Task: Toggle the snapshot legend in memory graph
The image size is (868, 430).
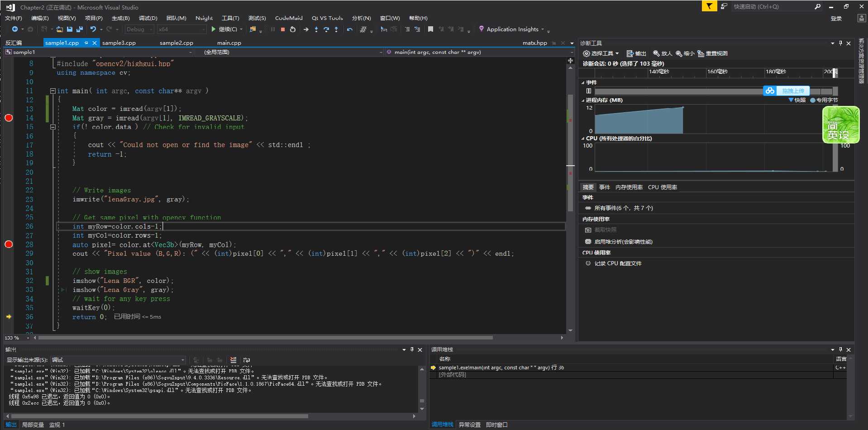Action: [x=797, y=100]
